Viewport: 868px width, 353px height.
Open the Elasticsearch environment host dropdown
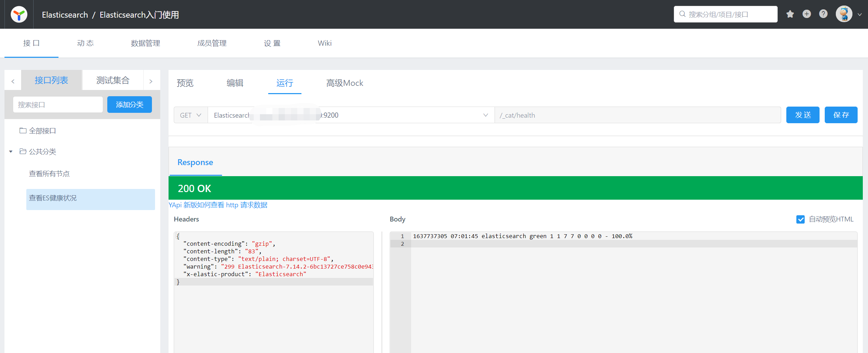[x=351, y=115]
